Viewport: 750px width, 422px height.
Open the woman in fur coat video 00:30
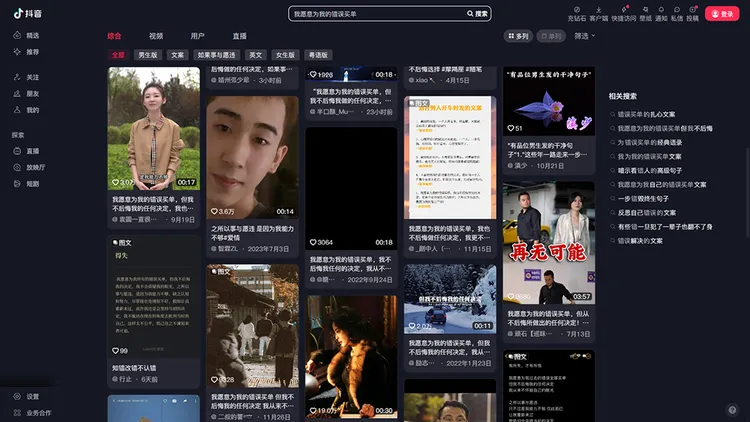(x=351, y=356)
